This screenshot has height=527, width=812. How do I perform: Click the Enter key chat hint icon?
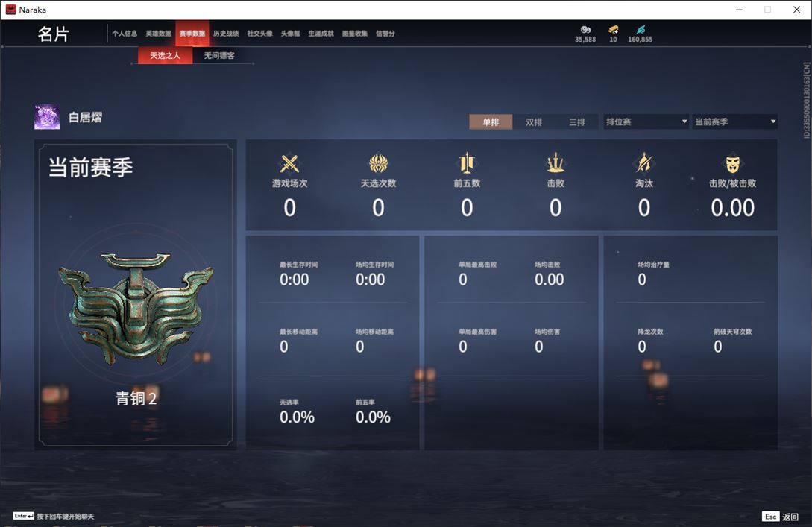click(x=24, y=516)
